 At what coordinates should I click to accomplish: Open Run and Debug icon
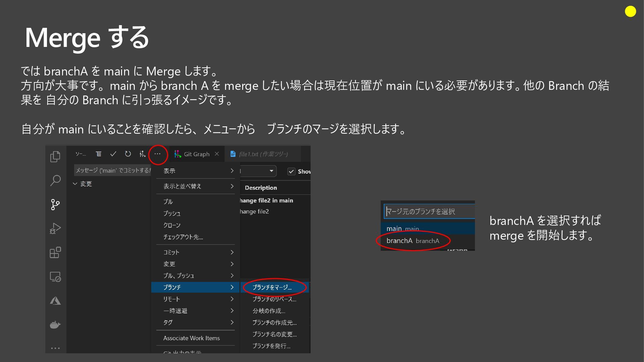(x=55, y=229)
